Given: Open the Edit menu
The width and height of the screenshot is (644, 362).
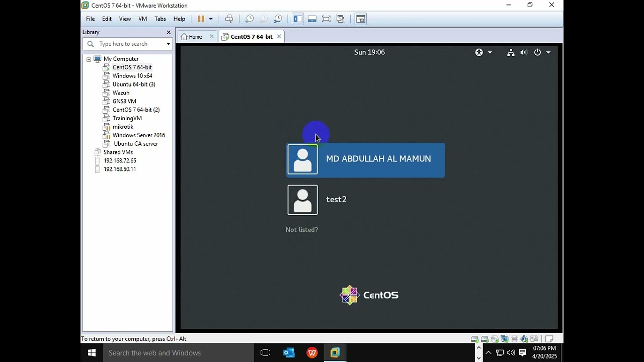Looking at the screenshot, I should pos(107,19).
